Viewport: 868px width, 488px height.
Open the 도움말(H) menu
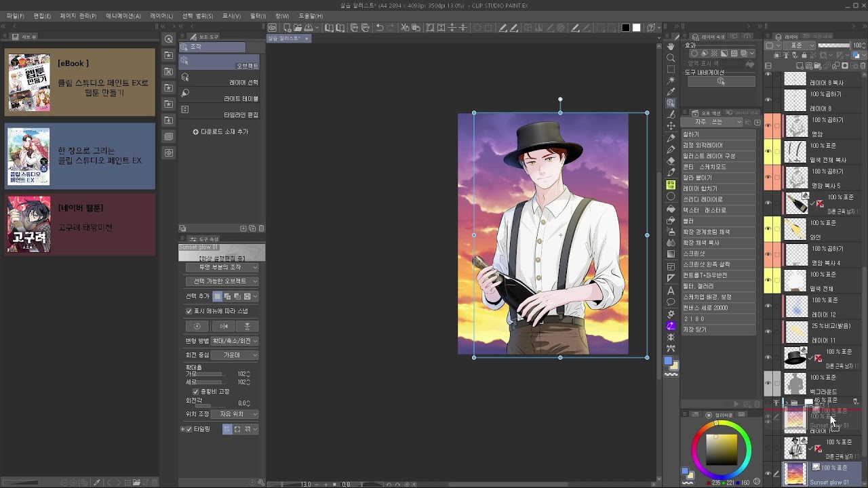[311, 16]
